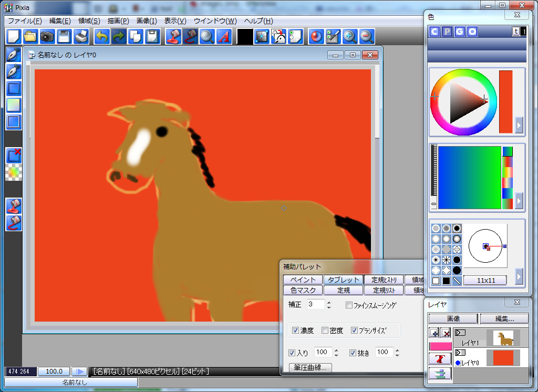Open the 編集(E) menu
538x392 pixels.
60,21
